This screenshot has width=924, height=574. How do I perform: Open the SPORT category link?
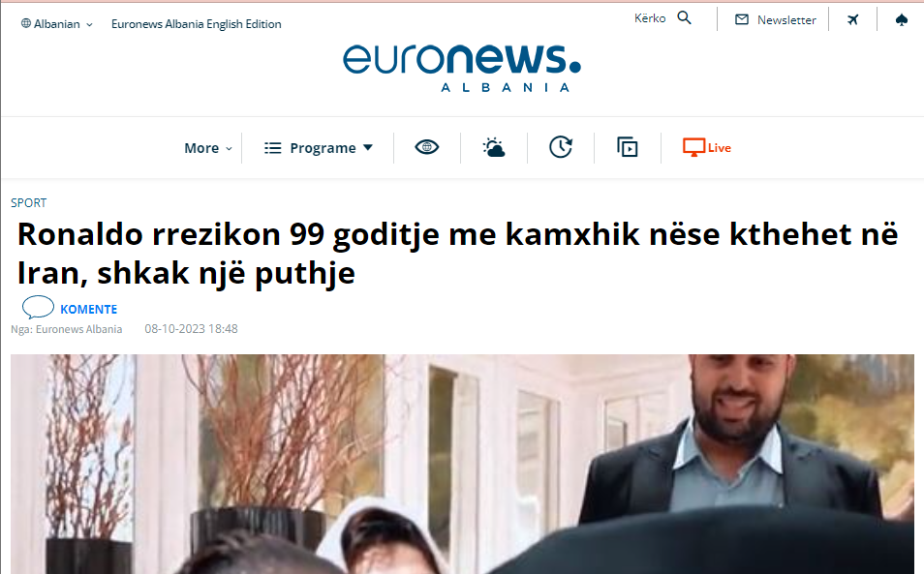coord(28,203)
